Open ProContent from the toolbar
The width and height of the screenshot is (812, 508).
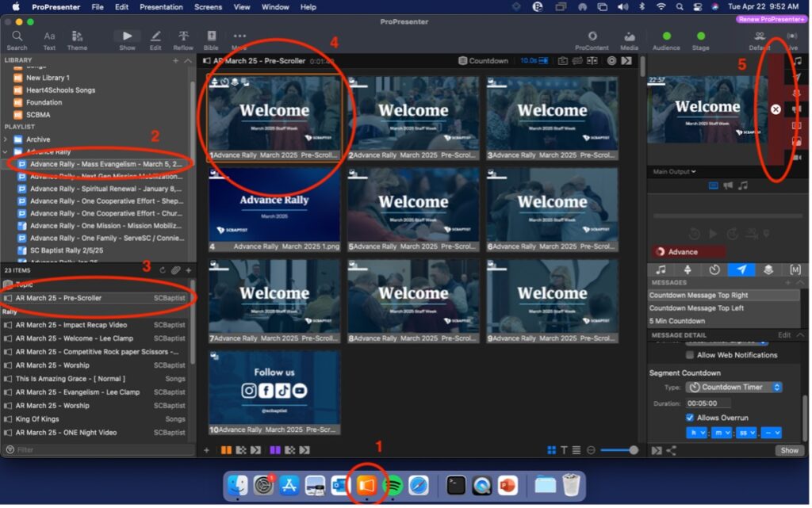click(x=592, y=40)
